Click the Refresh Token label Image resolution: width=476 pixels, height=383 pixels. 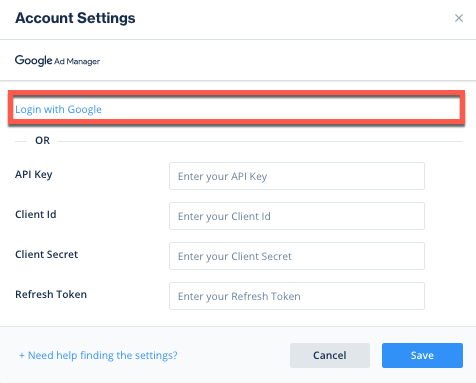pyautogui.click(x=51, y=294)
